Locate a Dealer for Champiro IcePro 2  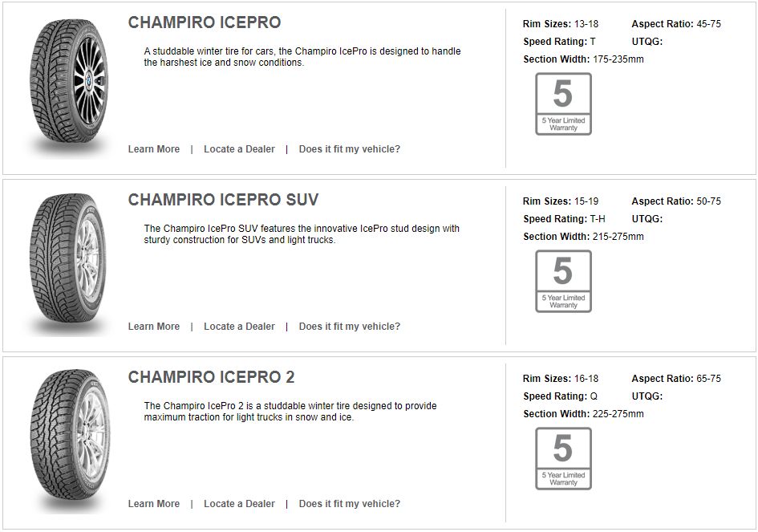coord(239,504)
